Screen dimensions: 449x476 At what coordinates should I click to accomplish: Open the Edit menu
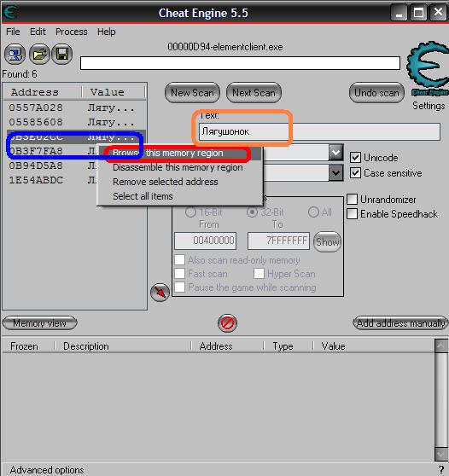click(38, 32)
